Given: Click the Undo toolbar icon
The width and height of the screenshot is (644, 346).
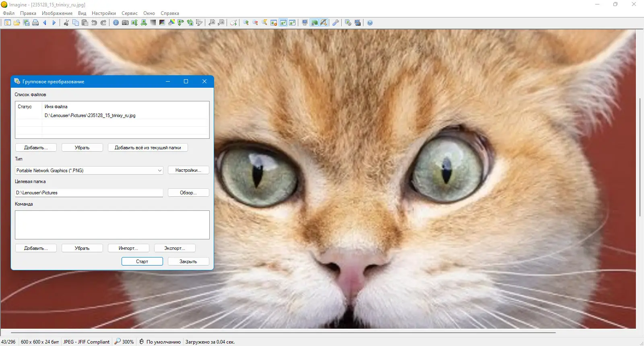Looking at the screenshot, I should (94, 23).
